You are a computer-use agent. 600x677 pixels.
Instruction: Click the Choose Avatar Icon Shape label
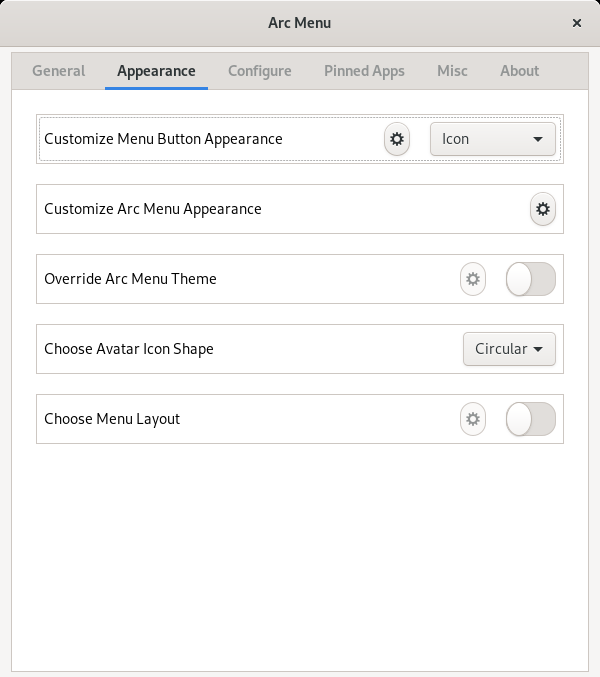click(x=129, y=349)
